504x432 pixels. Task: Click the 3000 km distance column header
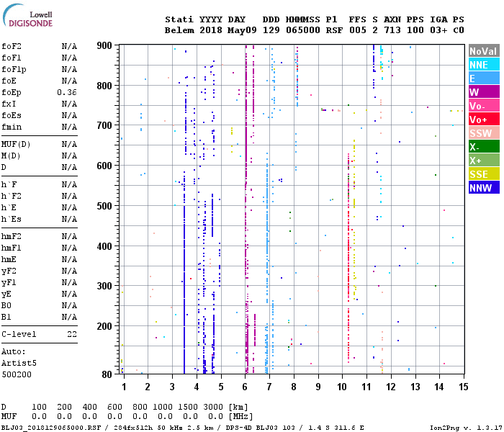pyautogui.click(x=213, y=407)
